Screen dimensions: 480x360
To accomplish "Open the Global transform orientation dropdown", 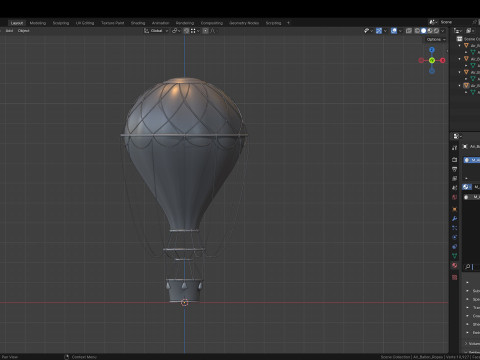I will coord(156,31).
